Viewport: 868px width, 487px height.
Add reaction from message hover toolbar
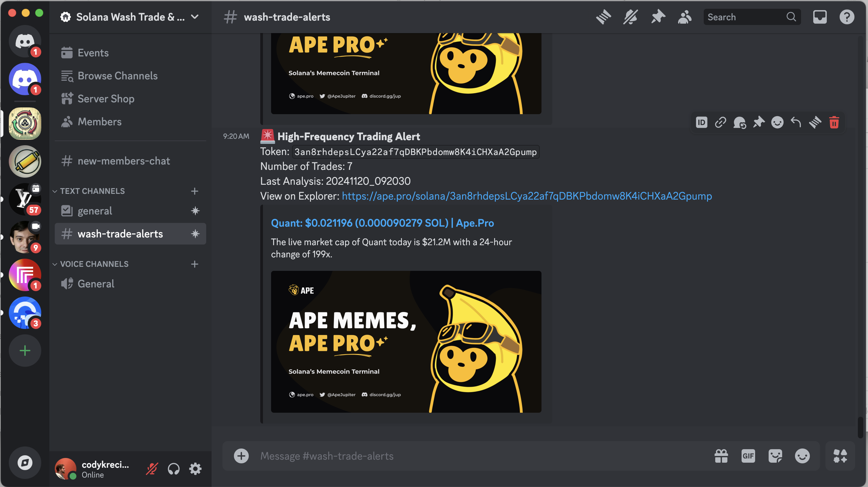(x=777, y=122)
